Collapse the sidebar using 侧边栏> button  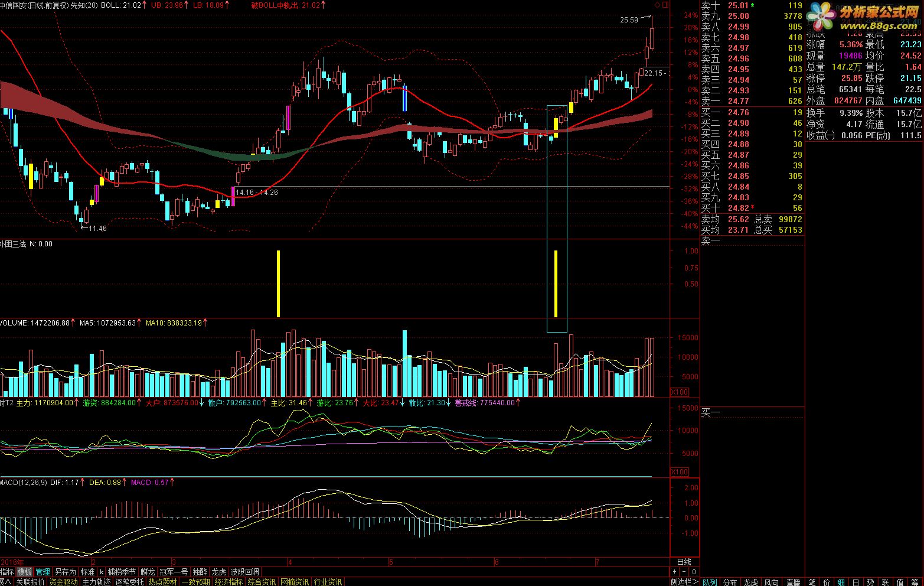(x=685, y=582)
